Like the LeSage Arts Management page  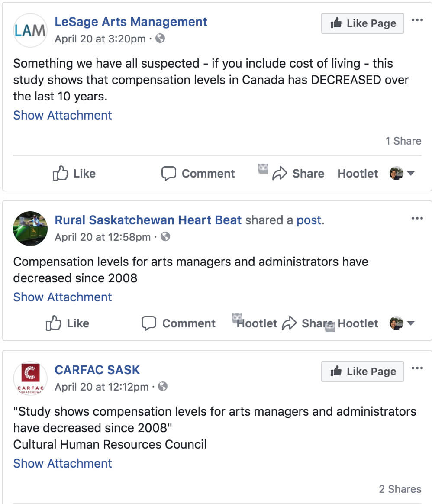point(362,23)
